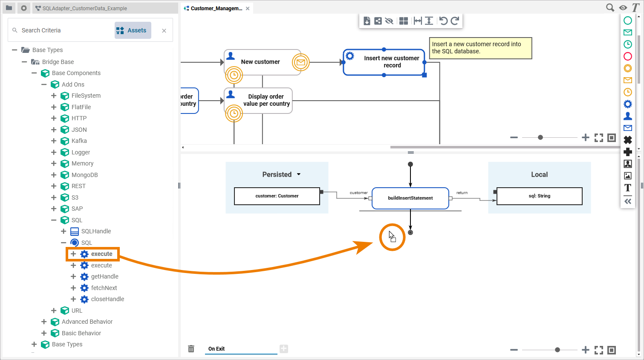Choose the green timer start event element
The image size is (644, 360).
pyautogui.click(x=628, y=44)
